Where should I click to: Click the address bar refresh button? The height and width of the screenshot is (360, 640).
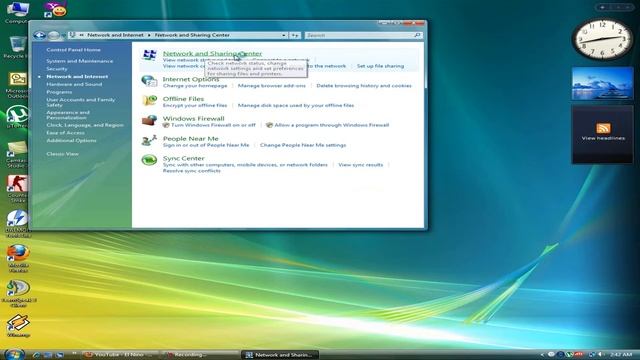pyautogui.click(x=295, y=36)
